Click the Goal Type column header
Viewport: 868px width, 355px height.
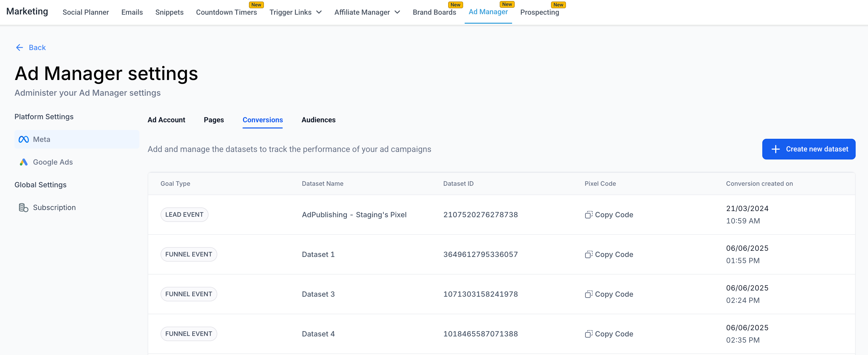coord(175,184)
